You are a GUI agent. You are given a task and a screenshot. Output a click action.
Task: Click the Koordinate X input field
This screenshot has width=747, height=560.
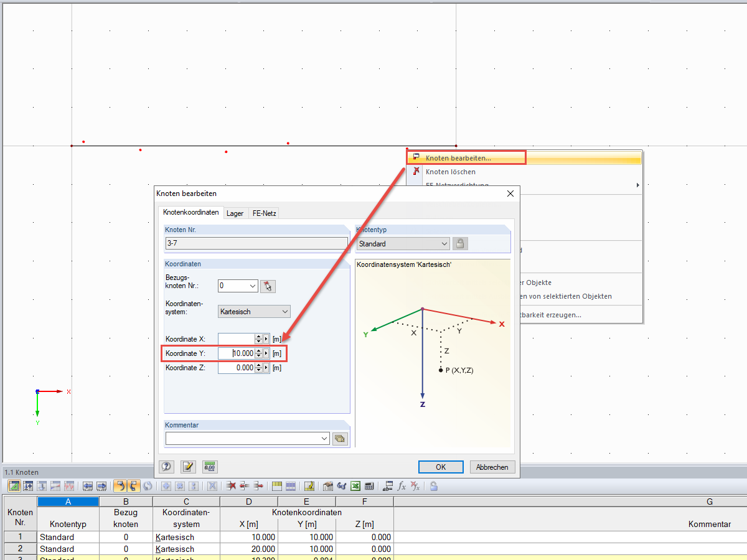[x=237, y=339]
